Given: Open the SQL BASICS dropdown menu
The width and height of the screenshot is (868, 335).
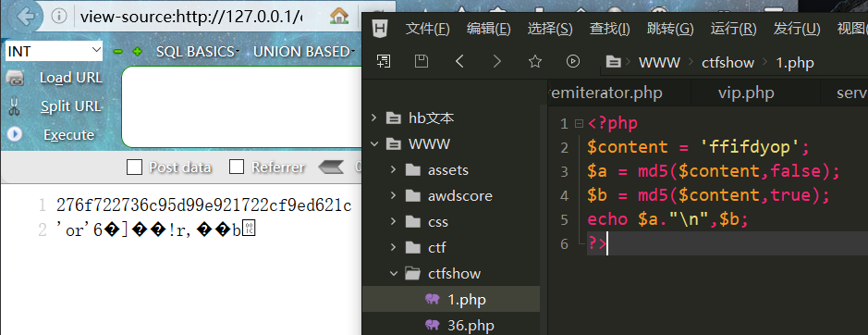Looking at the screenshot, I should 197,52.
